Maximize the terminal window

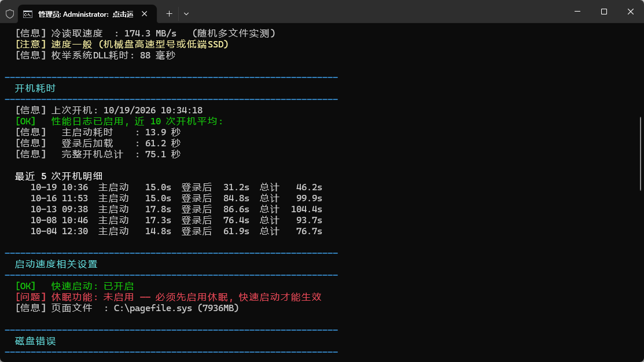tap(603, 12)
